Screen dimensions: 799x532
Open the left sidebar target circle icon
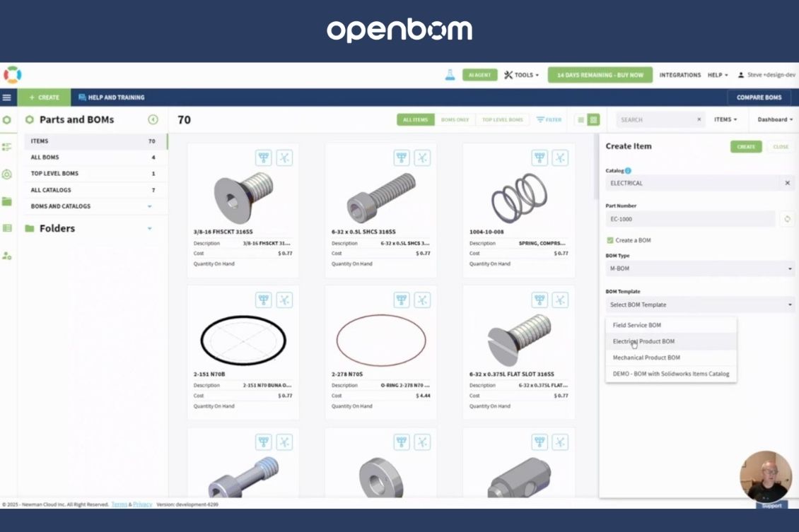click(7, 174)
